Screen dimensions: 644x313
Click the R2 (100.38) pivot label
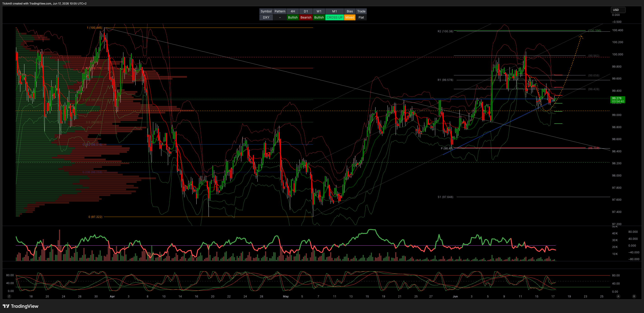(445, 31)
